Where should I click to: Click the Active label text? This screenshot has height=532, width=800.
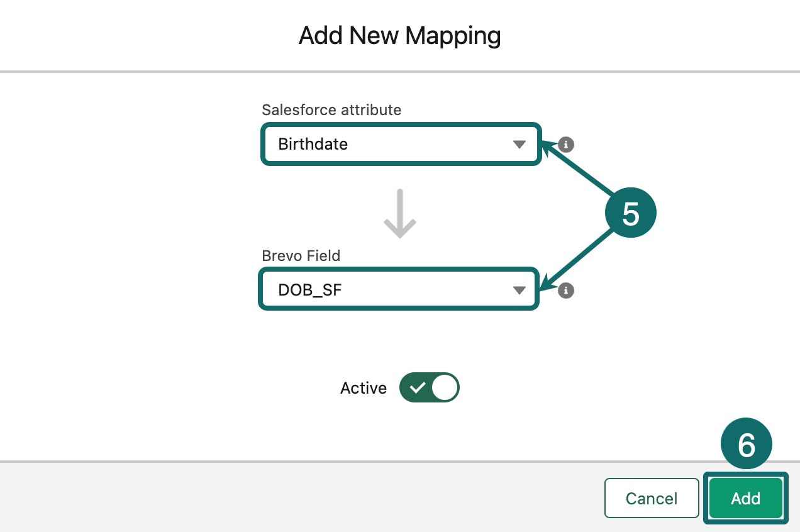pyautogui.click(x=364, y=388)
